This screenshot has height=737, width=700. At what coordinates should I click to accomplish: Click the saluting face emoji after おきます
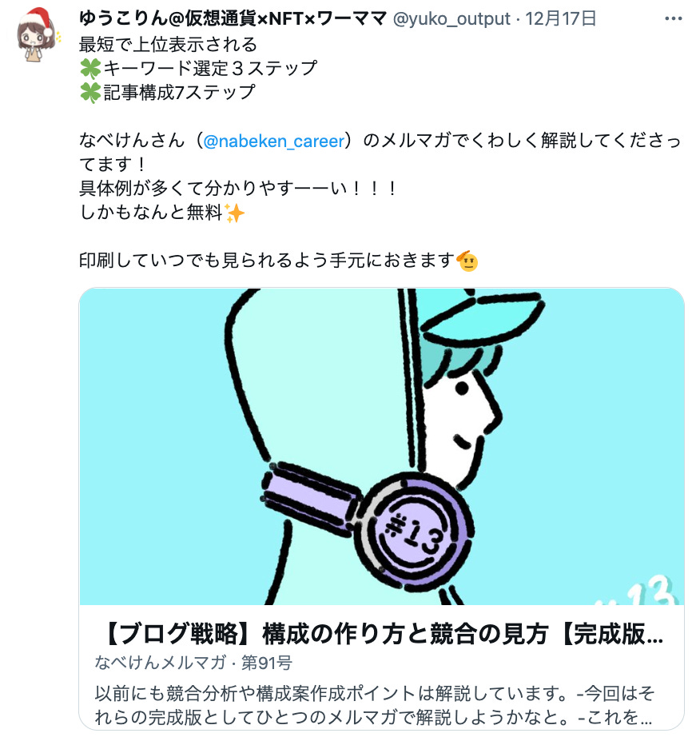467,261
